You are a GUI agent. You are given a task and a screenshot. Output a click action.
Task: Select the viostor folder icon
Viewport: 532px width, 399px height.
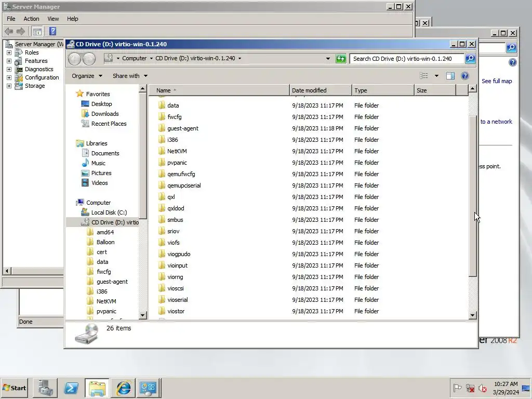[x=162, y=311]
